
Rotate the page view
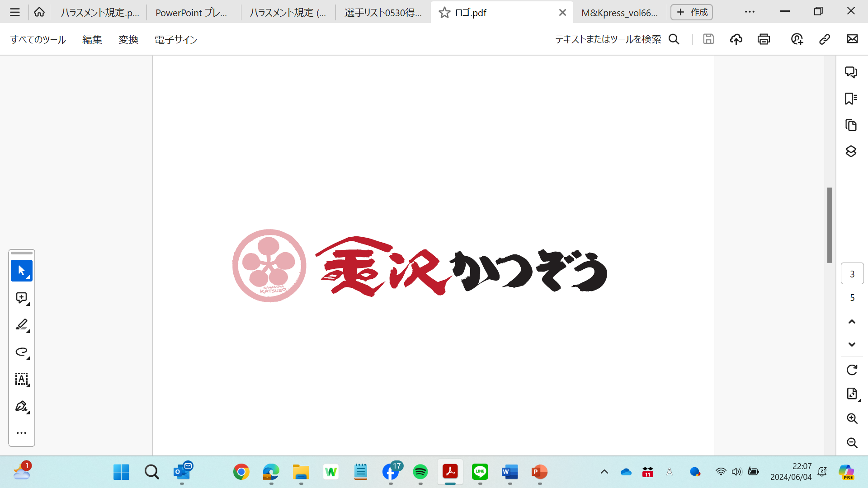click(852, 370)
